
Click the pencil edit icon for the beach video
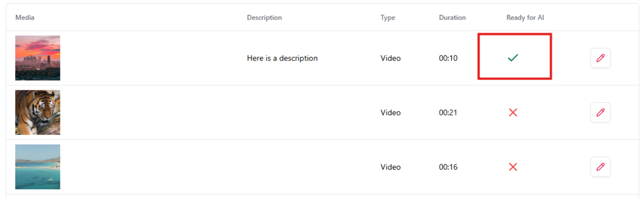(600, 167)
